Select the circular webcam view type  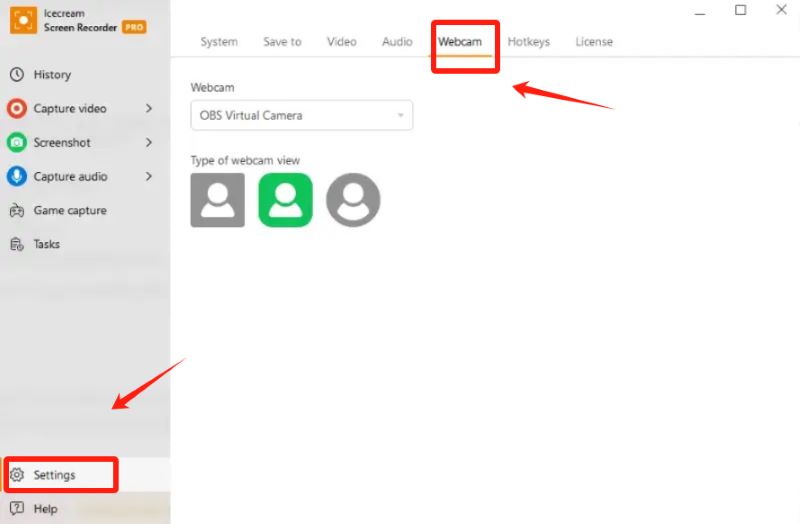point(353,200)
